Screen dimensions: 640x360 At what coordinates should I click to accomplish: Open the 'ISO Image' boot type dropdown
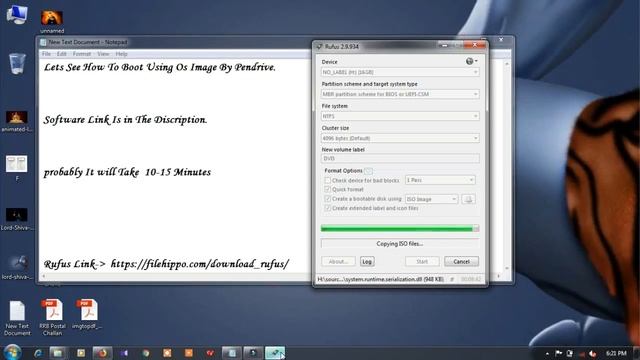coord(431,199)
